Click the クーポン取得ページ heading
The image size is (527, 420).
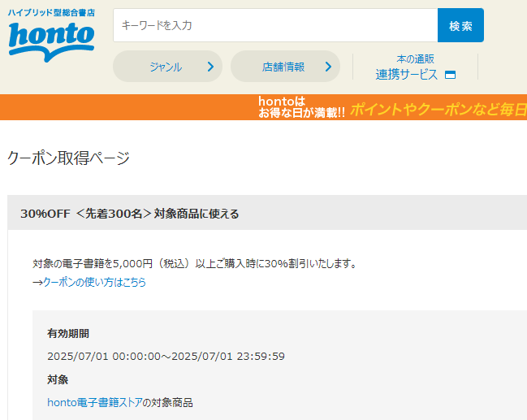(68, 158)
